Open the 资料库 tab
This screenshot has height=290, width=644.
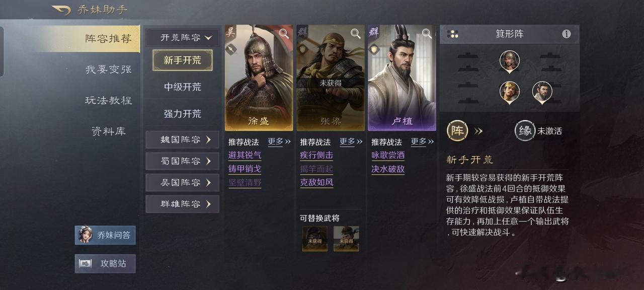point(108,131)
